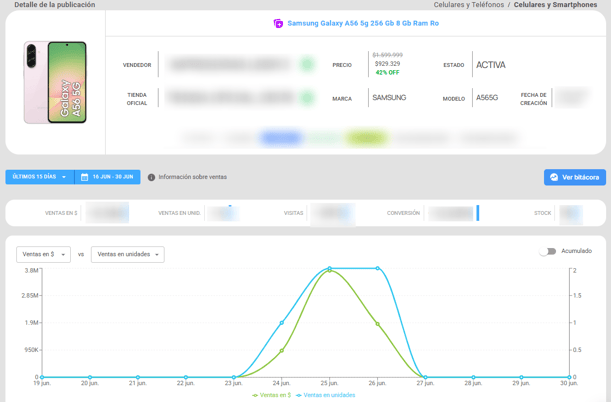611x402 pixels.
Task: Click the VENTAS EN UNID. metric label
Action: [x=179, y=213]
